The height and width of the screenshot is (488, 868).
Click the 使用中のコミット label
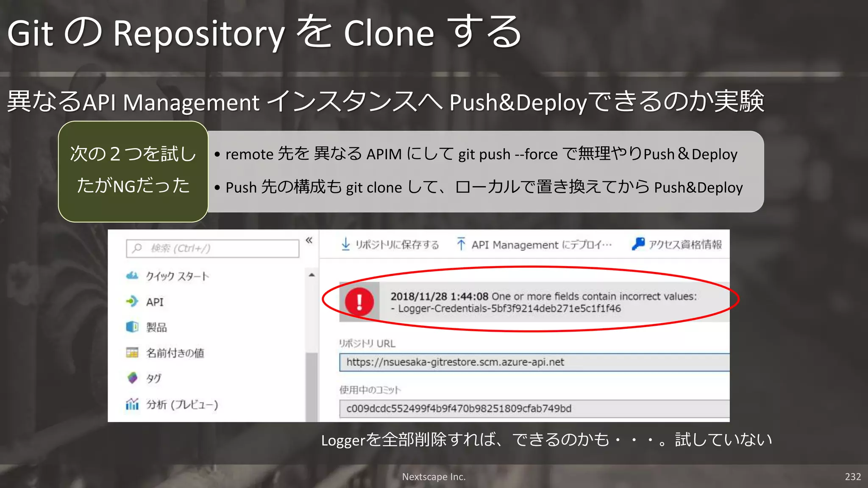[370, 390]
